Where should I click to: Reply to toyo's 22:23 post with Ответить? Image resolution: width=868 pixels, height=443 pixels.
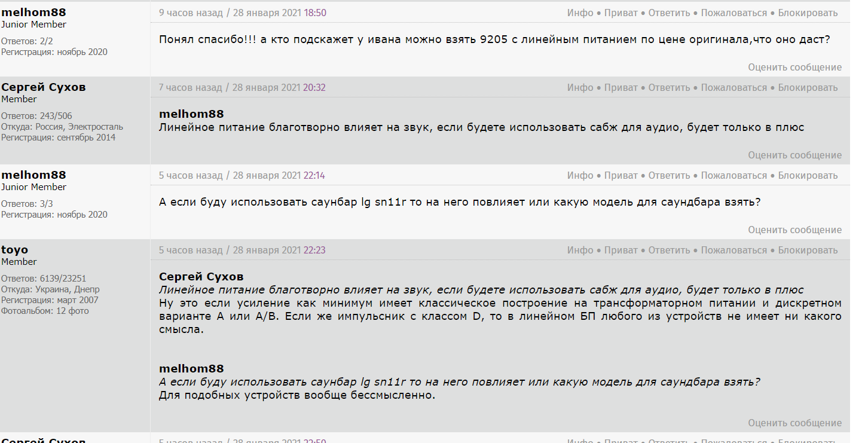pyautogui.click(x=669, y=250)
